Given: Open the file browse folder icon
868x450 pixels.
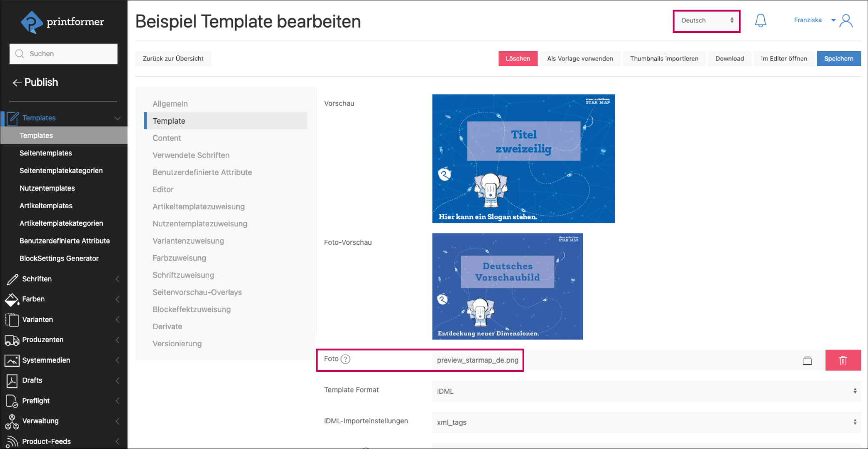Looking at the screenshot, I should pyautogui.click(x=807, y=360).
